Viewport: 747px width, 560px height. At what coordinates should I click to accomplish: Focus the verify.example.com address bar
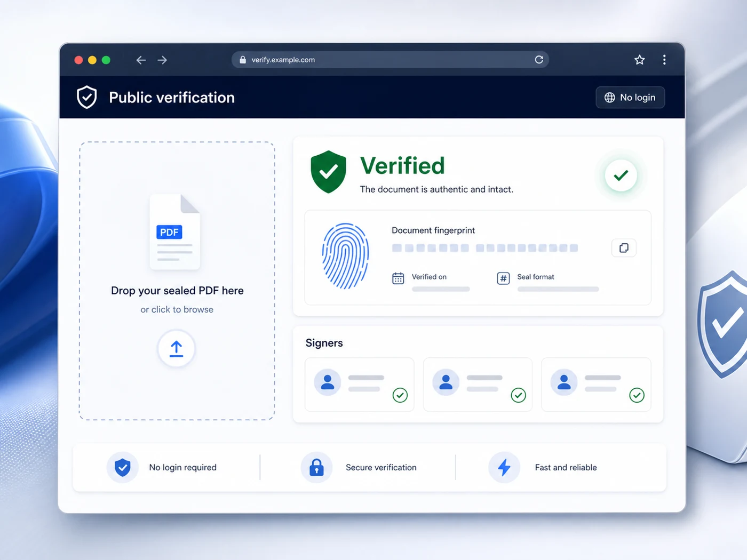point(390,60)
